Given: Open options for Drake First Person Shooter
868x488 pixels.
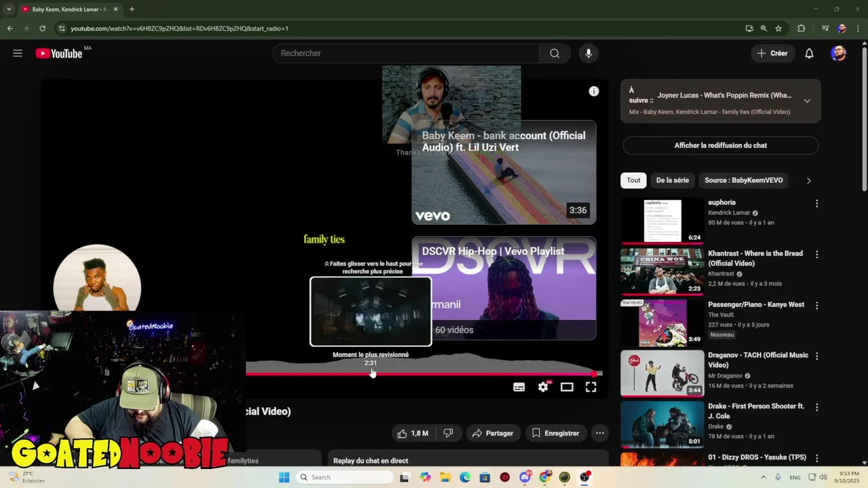Looking at the screenshot, I should 816,407.
